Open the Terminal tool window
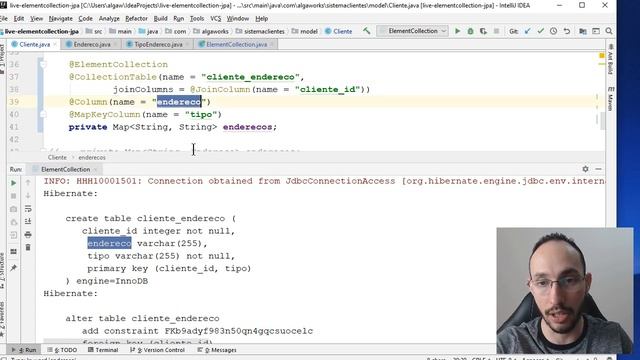Image resolution: width=640 pixels, height=360 pixels. 103,350
